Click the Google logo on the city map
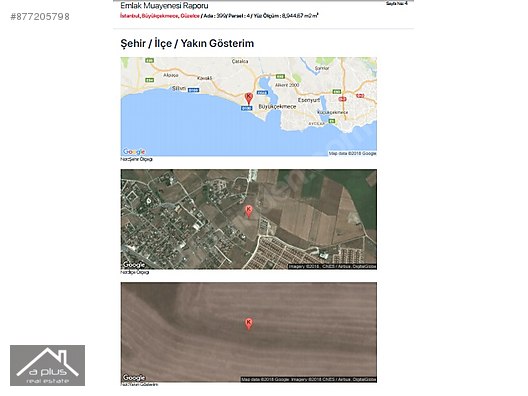The height and width of the screenshot is (396, 528). click(x=134, y=152)
